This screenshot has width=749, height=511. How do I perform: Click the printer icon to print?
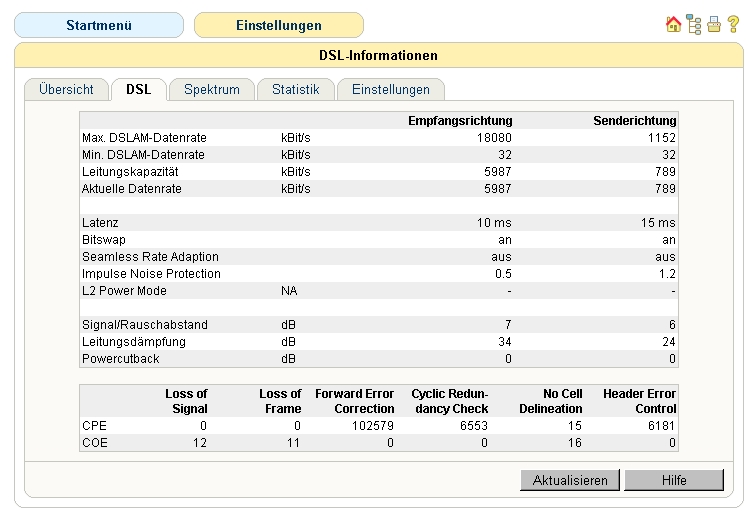pos(714,25)
